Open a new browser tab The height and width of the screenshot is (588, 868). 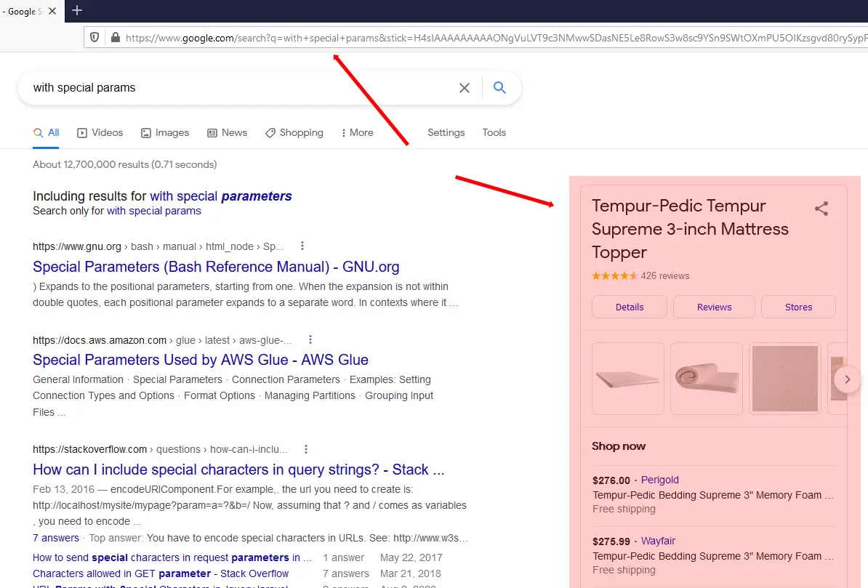(x=77, y=11)
